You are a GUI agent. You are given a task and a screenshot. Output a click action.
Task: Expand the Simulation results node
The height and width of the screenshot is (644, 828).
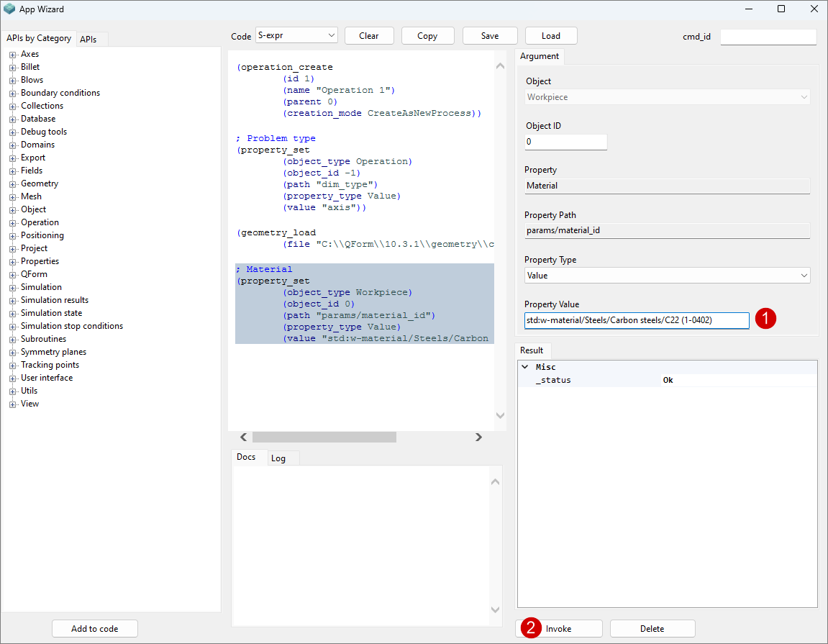coord(12,301)
